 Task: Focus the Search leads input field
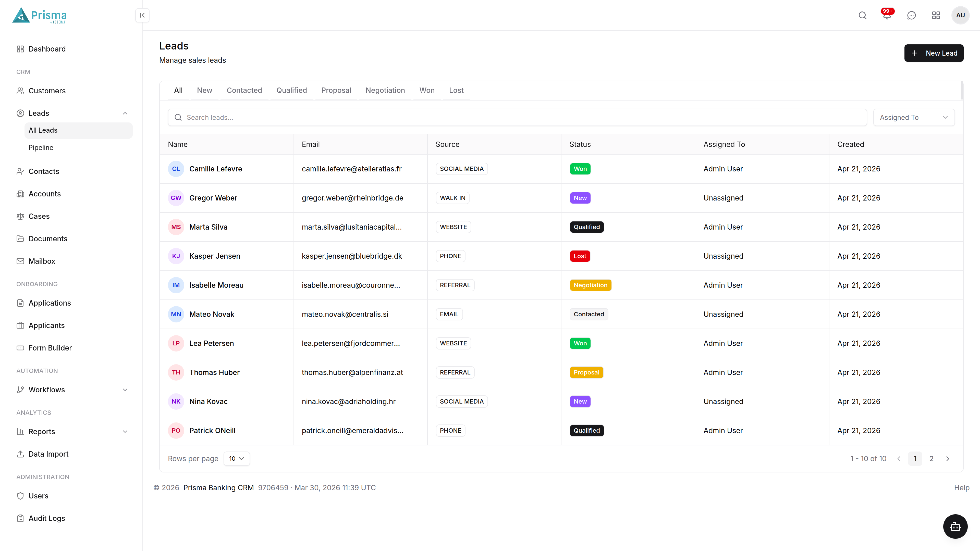[517, 118]
